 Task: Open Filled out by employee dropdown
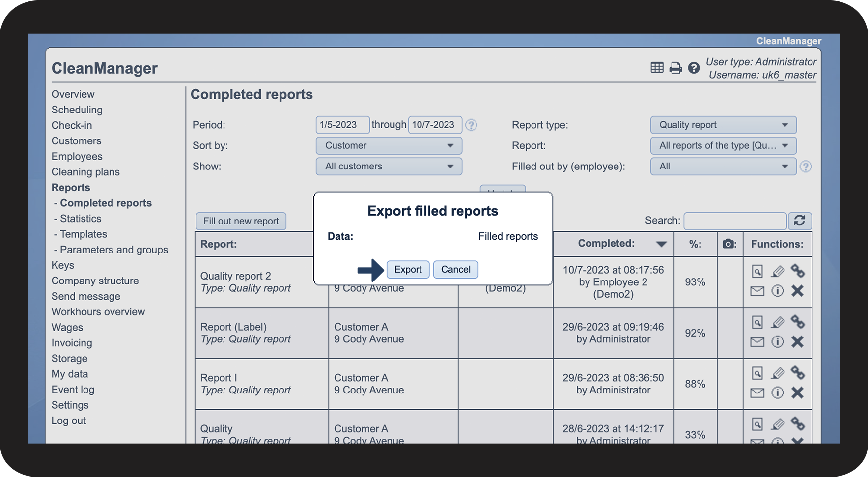point(723,166)
